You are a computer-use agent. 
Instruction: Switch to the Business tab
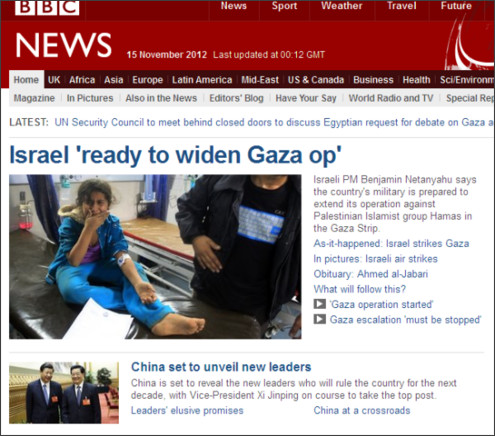(x=373, y=80)
